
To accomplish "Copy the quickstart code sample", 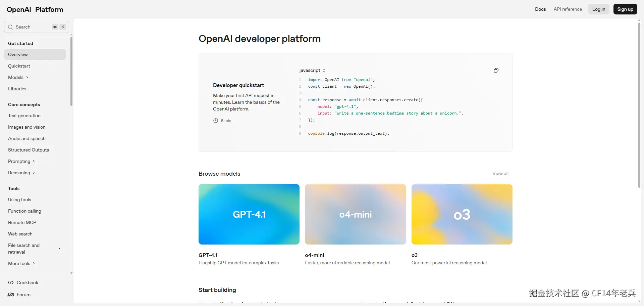I will pos(496,70).
